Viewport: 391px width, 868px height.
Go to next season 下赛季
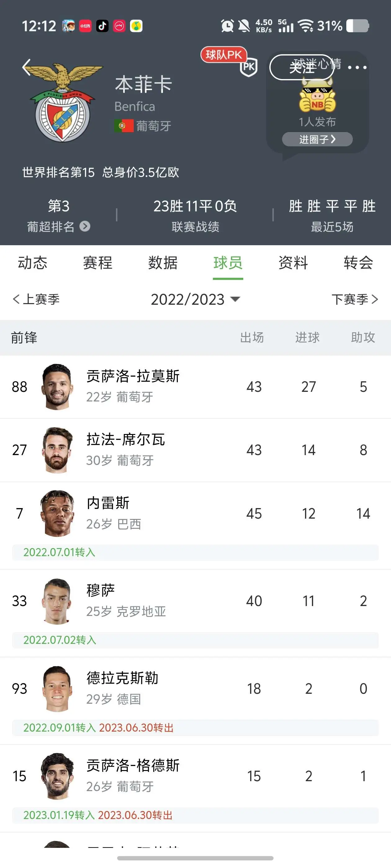point(355,299)
